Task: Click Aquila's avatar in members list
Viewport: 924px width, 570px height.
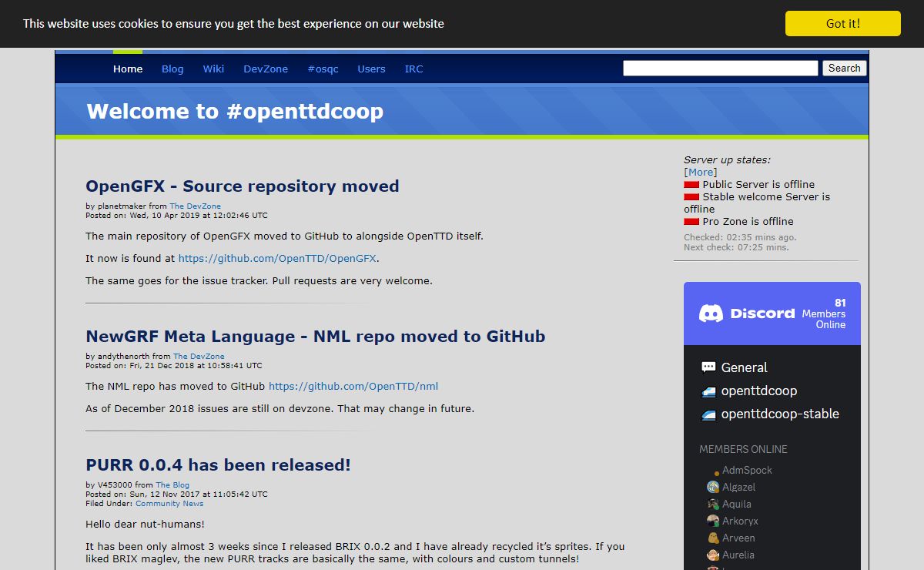Action: [713, 504]
